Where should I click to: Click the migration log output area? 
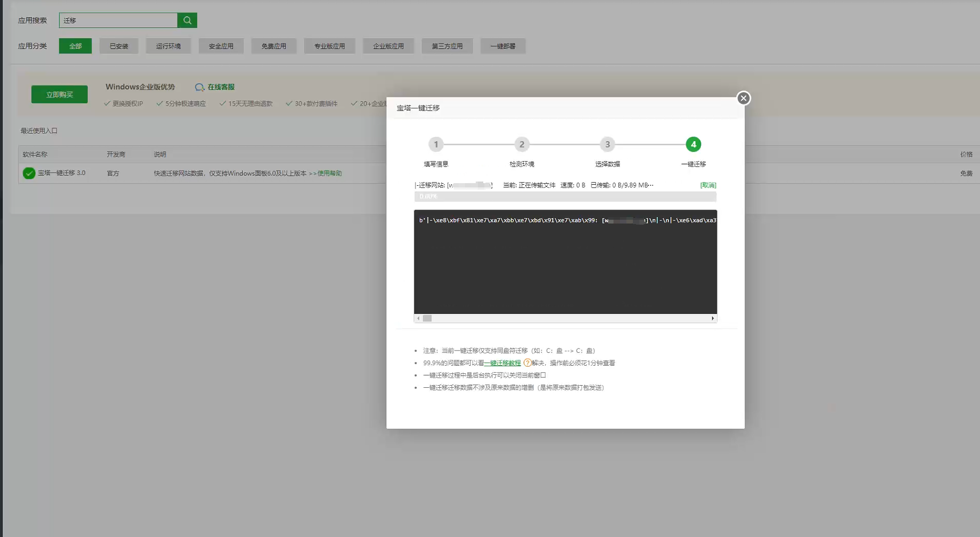point(565,262)
